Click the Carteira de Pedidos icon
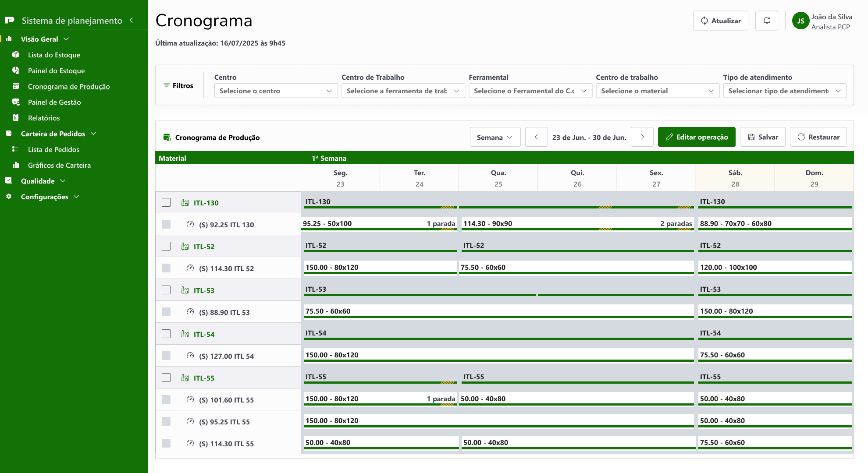 (9, 133)
